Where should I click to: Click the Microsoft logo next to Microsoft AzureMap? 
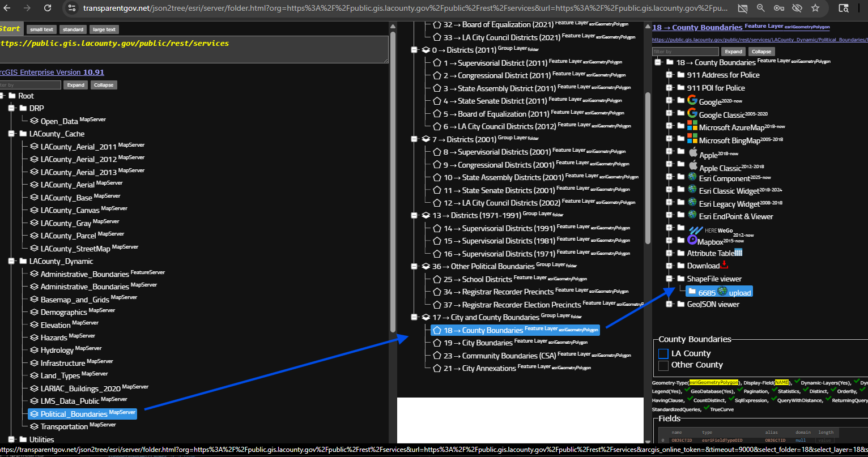point(692,126)
